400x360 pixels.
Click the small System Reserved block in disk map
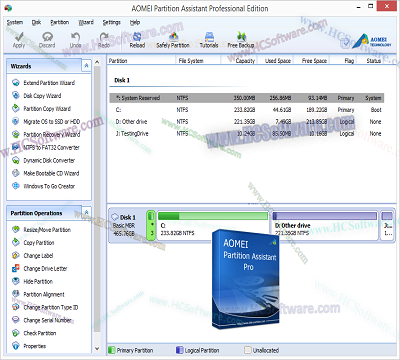(151, 225)
